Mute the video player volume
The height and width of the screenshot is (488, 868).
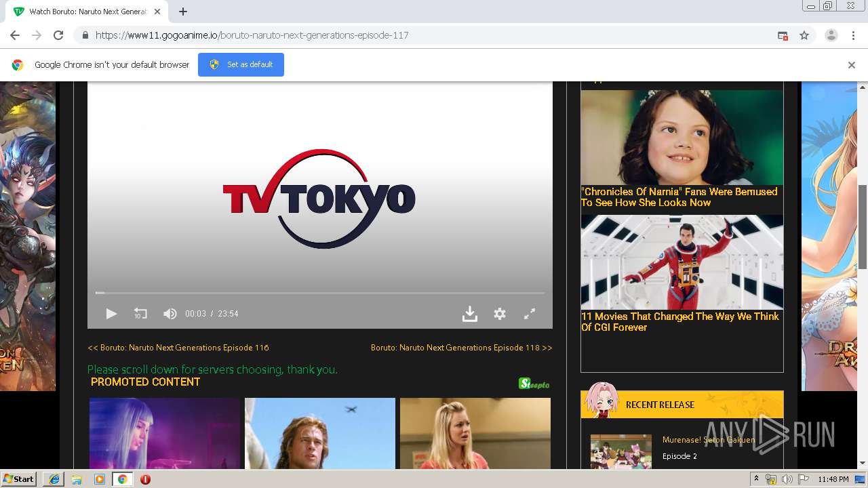(x=170, y=314)
